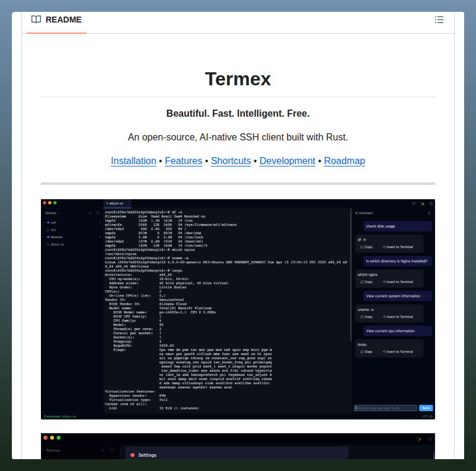
Task: Click the search icon in the Settings screenshot sidebar
Action: click(112, 451)
